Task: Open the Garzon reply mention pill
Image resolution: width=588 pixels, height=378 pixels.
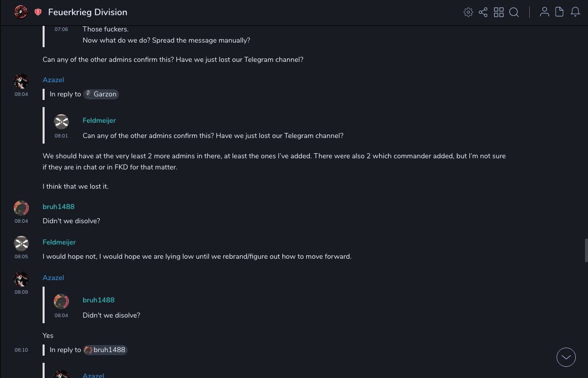Action: pos(101,94)
